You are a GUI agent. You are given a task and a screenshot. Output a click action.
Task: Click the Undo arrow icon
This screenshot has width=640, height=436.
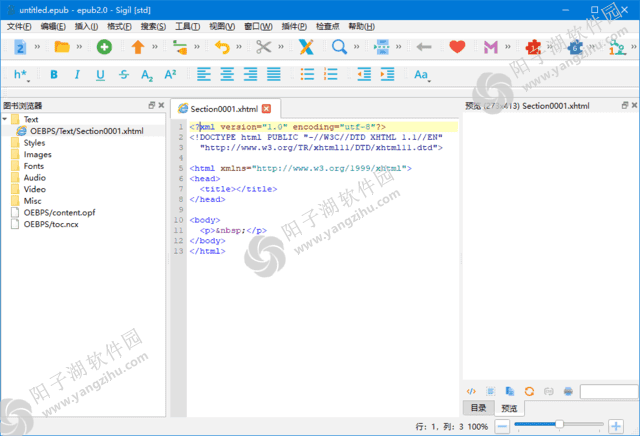(222, 47)
